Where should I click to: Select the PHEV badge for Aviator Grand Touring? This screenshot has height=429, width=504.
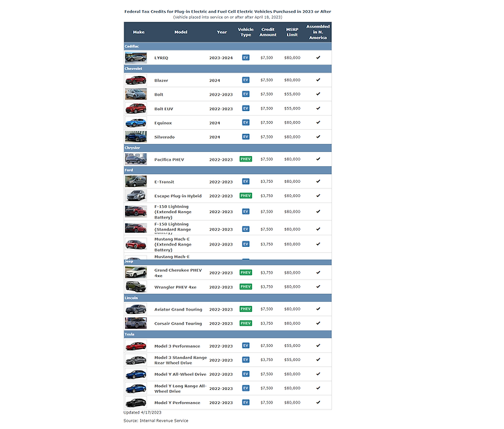(x=245, y=309)
